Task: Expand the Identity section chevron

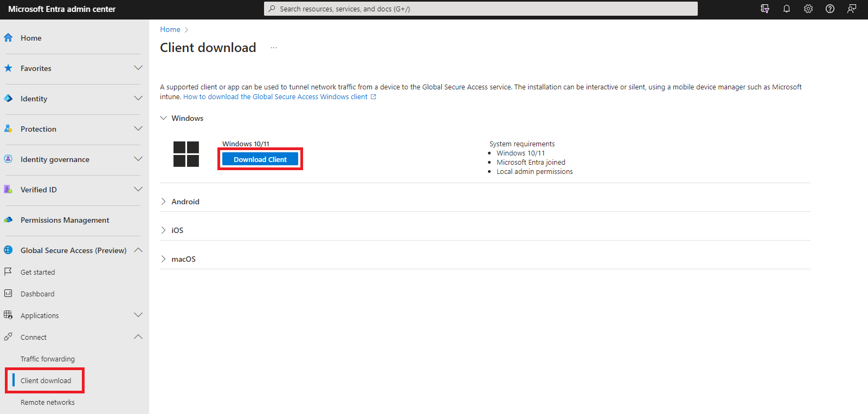Action: [138, 99]
